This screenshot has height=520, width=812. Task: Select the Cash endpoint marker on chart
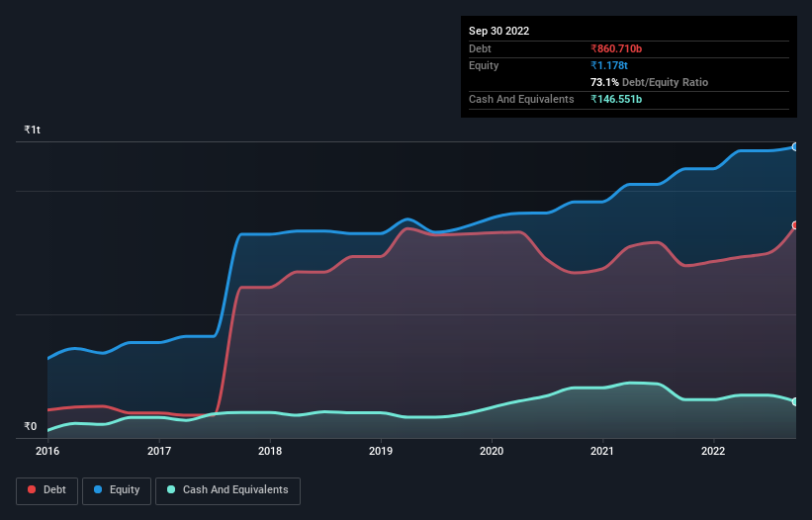tap(795, 401)
